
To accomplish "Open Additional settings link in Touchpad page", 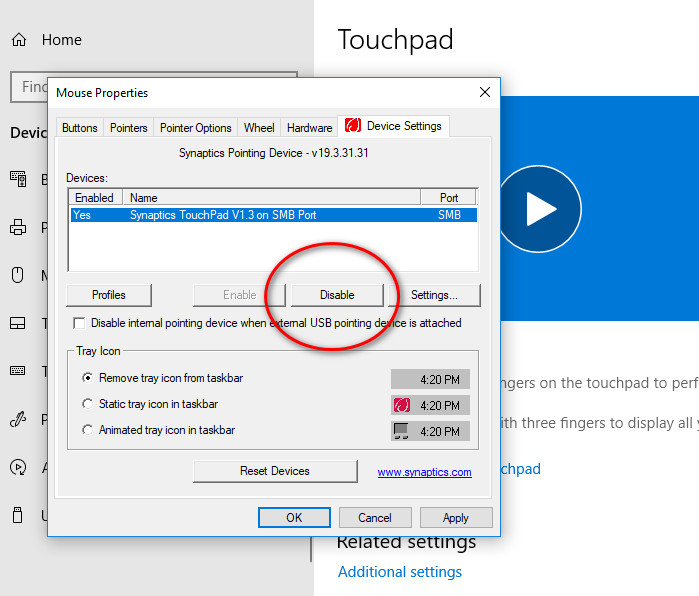I will pos(400,572).
